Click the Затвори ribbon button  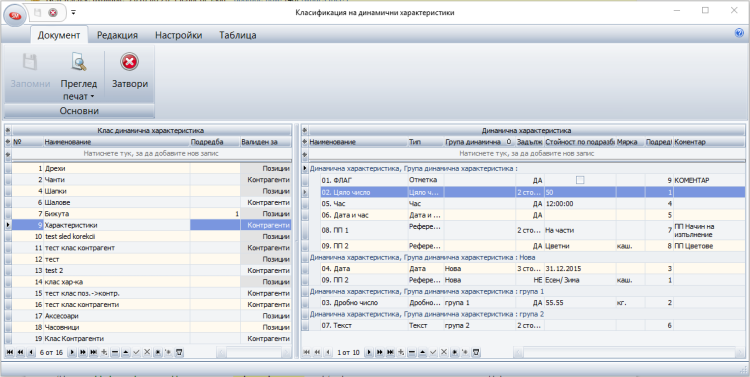pyautogui.click(x=130, y=71)
